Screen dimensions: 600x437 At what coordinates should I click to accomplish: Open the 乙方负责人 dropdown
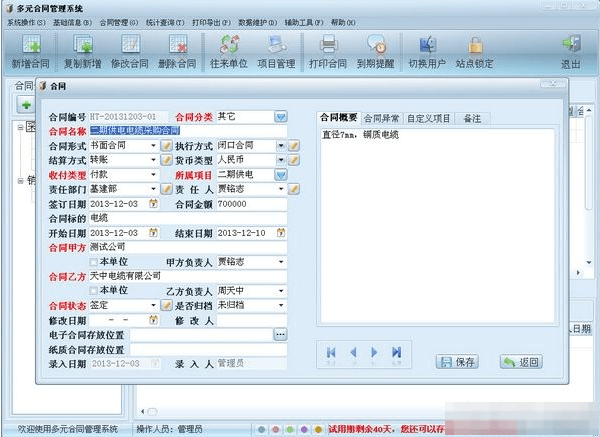[x=281, y=291]
